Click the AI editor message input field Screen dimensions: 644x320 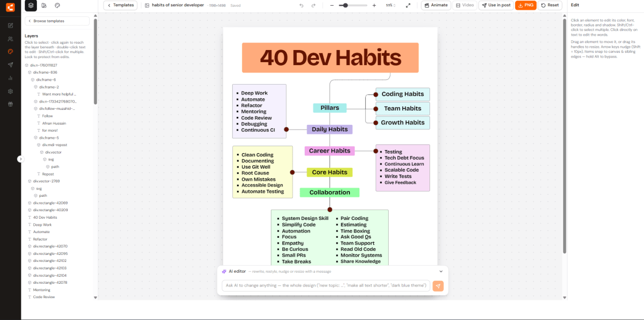pyautogui.click(x=326, y=285)
